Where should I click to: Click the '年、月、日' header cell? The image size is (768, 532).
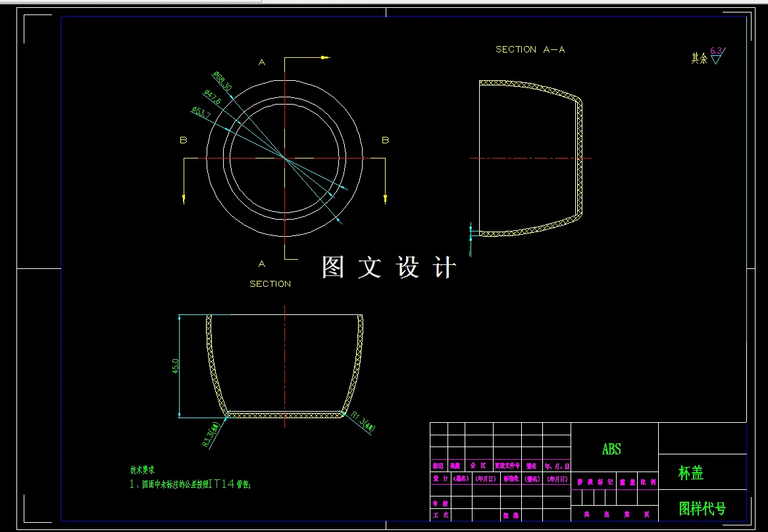coord(556,466)
